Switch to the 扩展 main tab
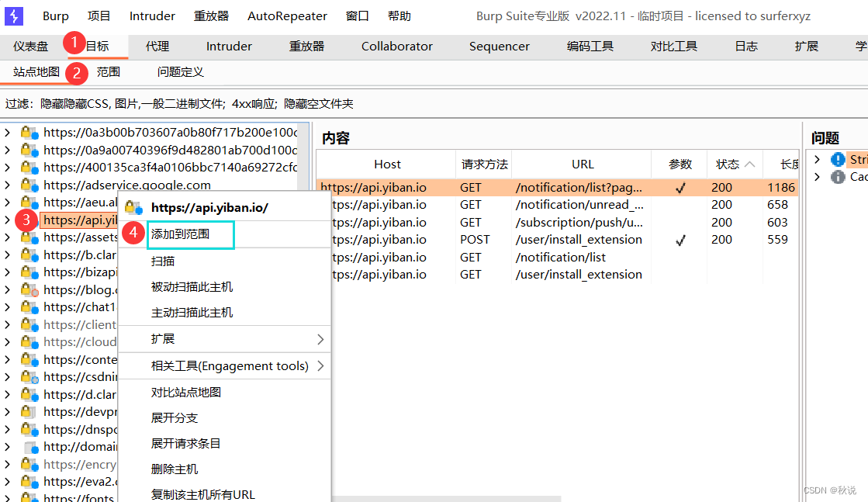The image size is (868, 502). pyautogui.click(x=806, y=47)
